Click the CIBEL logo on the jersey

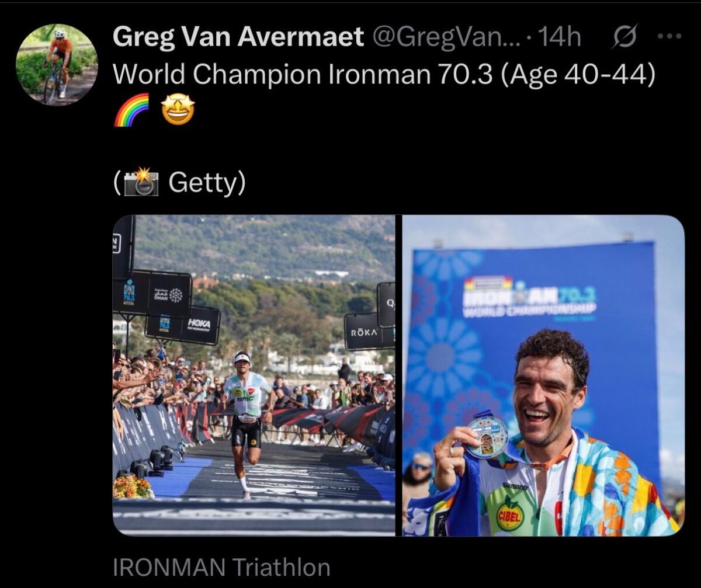coord(511,514)
